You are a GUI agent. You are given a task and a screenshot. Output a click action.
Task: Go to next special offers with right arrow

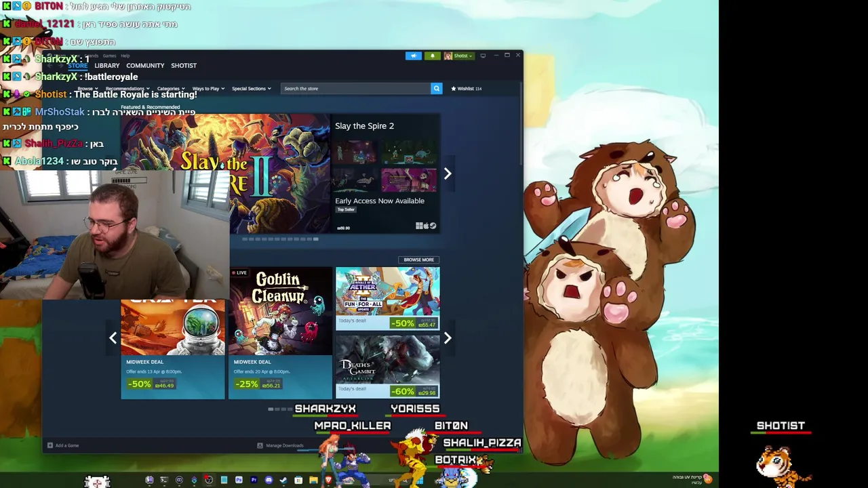(447, 338)
